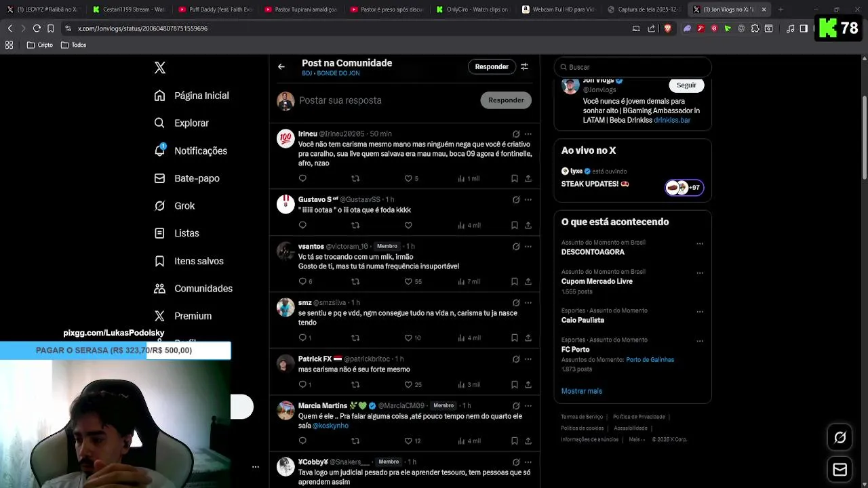Repost Irineu's post
Image resolution: width=868 pixels, height=488 pixels.
(x=355, y=178)
